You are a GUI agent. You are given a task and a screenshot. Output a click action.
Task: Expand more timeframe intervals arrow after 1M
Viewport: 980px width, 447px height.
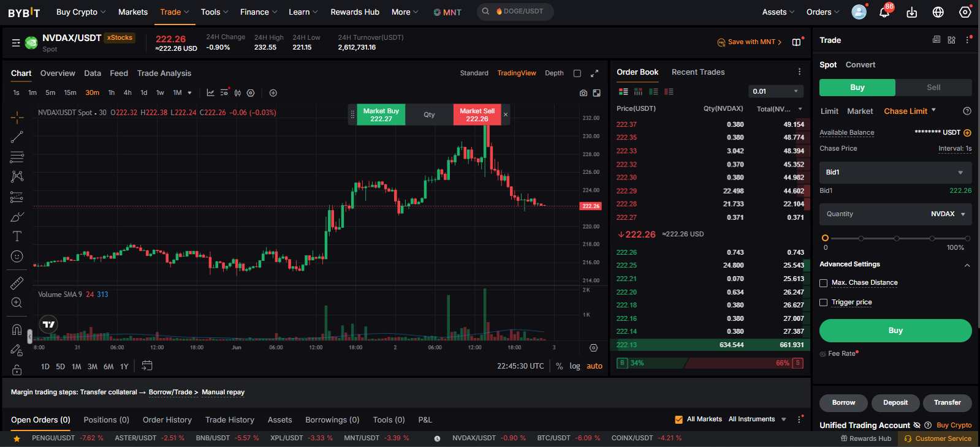tap(190, 93)
